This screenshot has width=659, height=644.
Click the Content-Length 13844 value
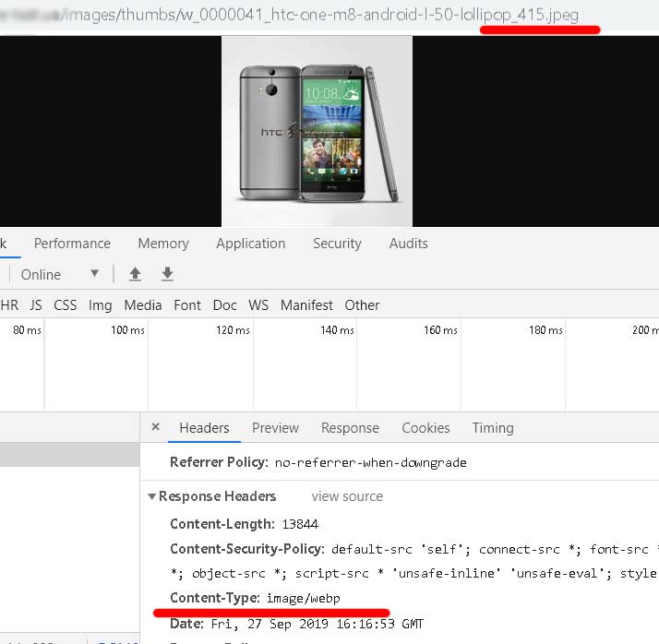click(x=300, y=524)
